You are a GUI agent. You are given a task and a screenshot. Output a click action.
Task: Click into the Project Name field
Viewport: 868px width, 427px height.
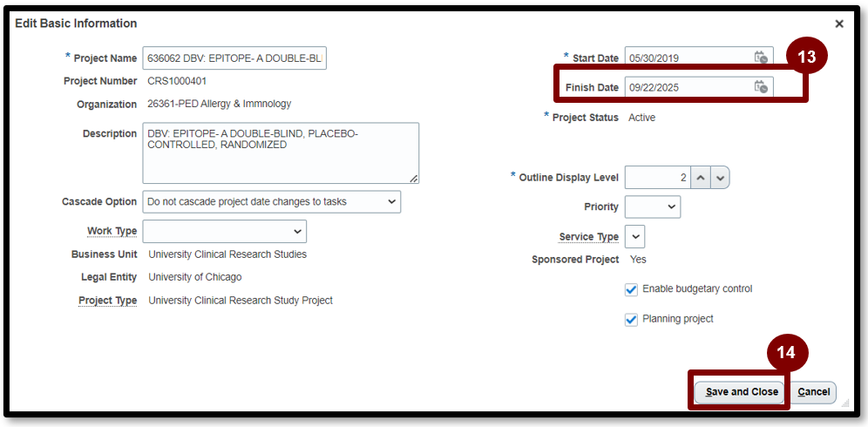point(234,58)
